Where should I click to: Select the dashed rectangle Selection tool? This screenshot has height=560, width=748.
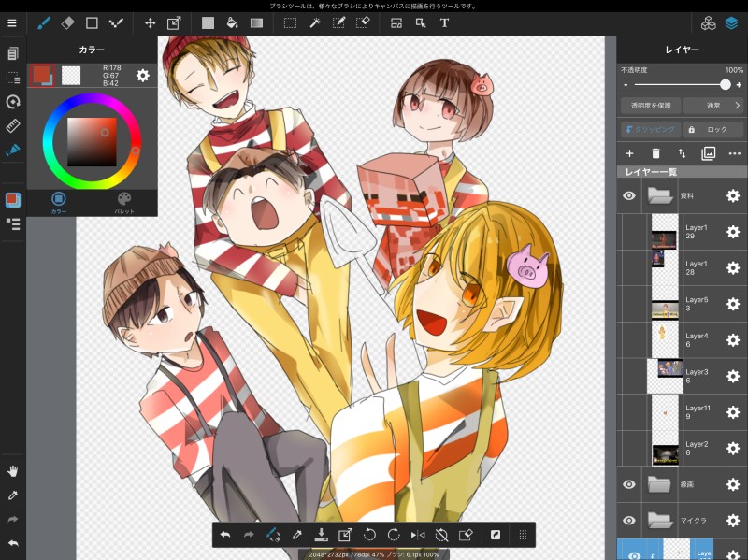(290, 22)
